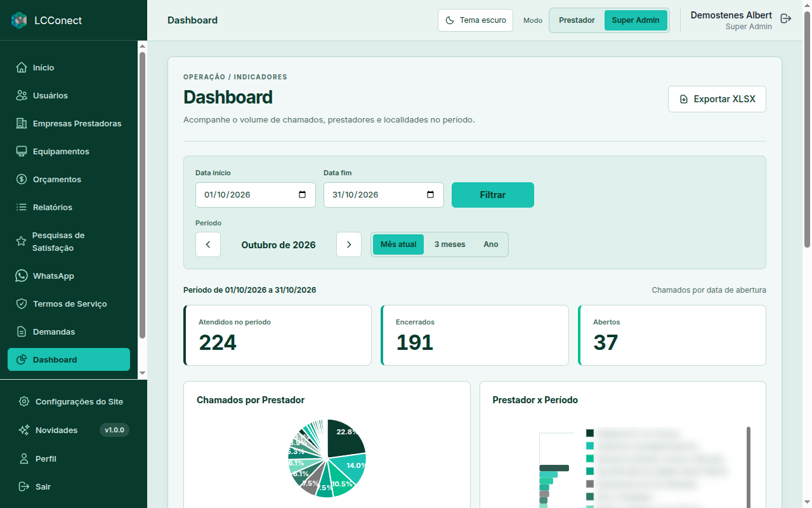Viewport: 812px width, 508px height.
Task: Click the Demostenes Albert user name
Action: click(731, 15)
